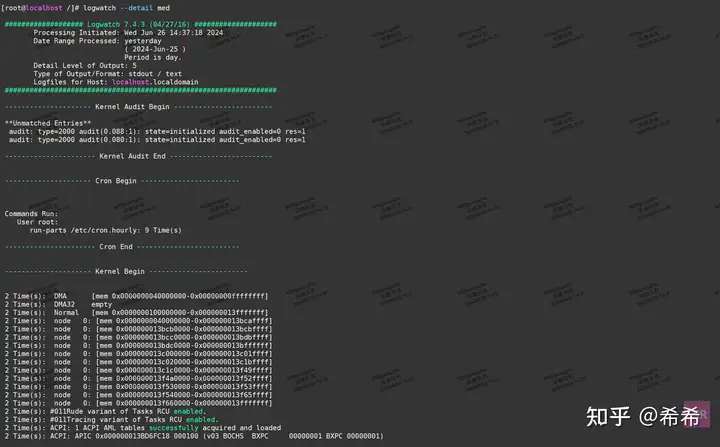This screenshot has width=720, height=447.
Task: Select the 'Cron Begin' section header
Action: coord(122,181)
